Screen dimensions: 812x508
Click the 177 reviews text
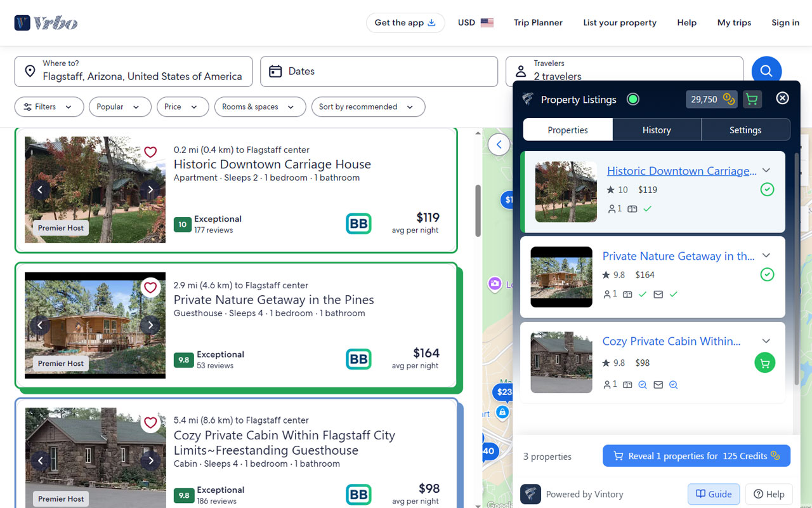[214, 230]
